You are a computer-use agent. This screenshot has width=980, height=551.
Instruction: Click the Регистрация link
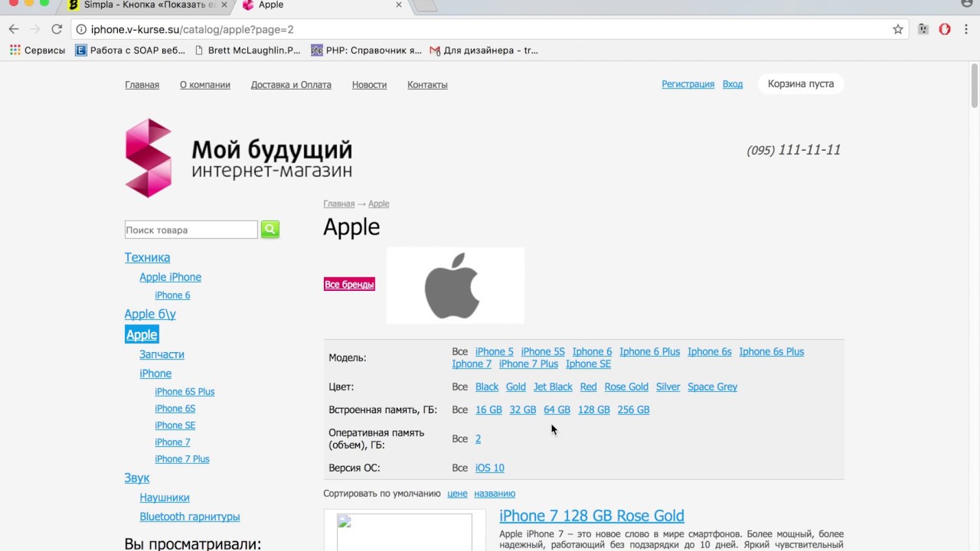(688, 84)
